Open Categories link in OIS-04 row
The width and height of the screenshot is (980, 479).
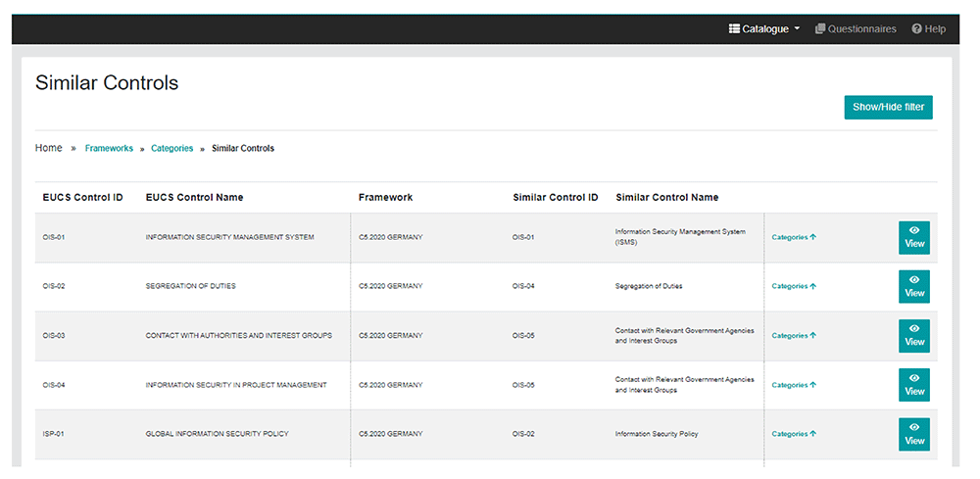[x=794, y=385]
